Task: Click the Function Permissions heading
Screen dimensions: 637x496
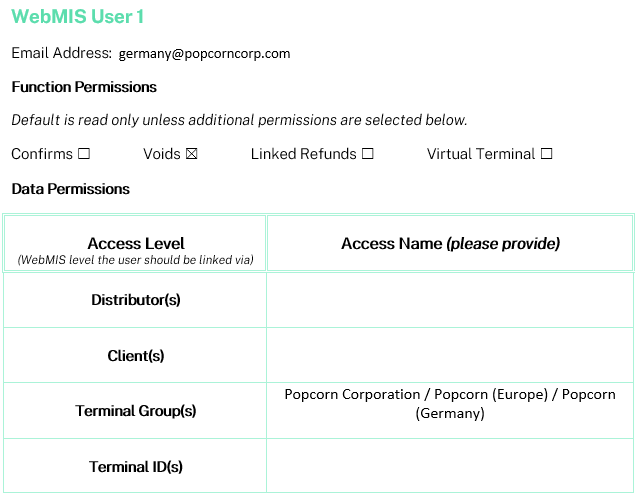Action: pyautogui.click(x=84, y=87)
